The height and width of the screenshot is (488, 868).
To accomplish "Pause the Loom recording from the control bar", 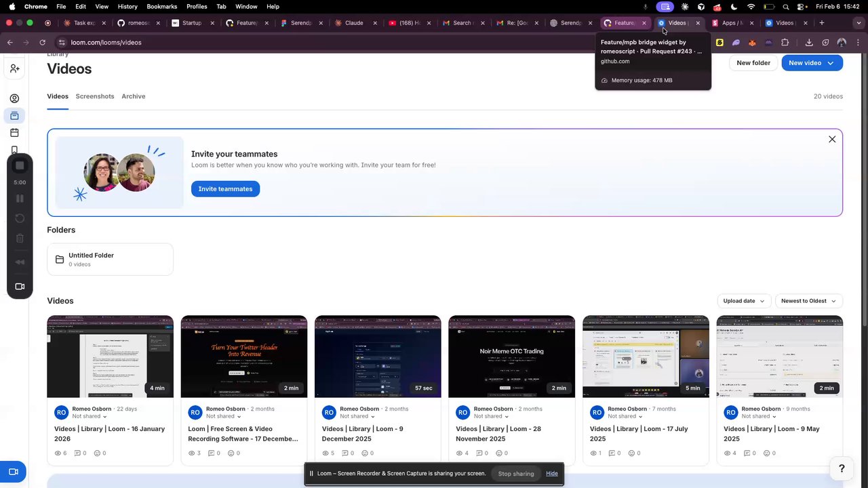I will (20, 199).
